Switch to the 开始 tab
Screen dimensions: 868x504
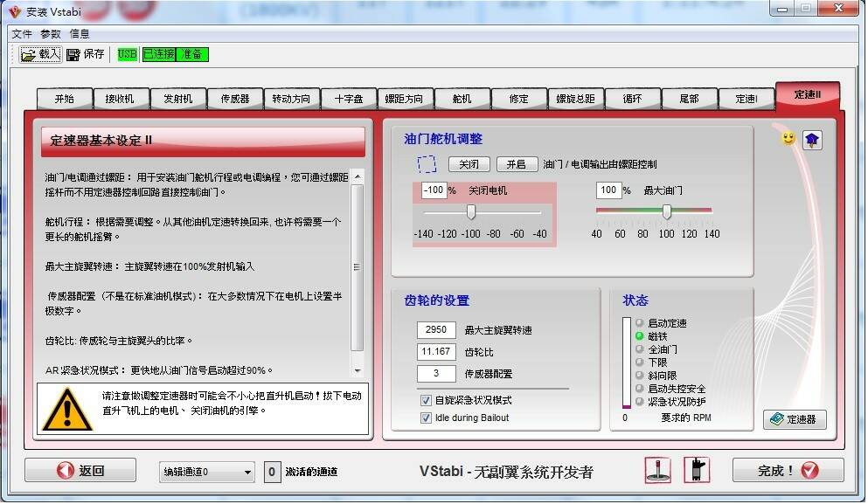tap(64, 99)
